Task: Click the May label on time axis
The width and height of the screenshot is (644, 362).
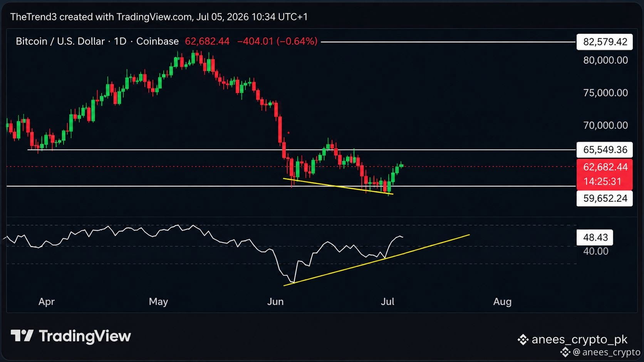Action: pyautogui.click(x=158, y=302)
